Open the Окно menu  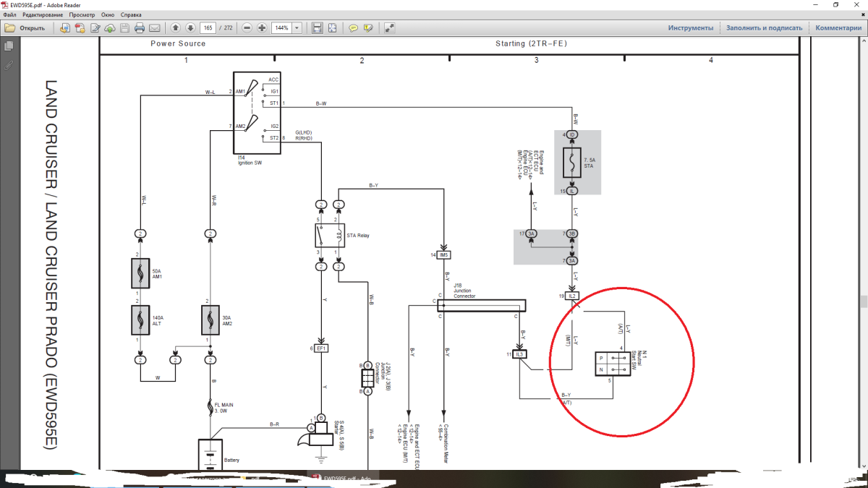(108, 14)
